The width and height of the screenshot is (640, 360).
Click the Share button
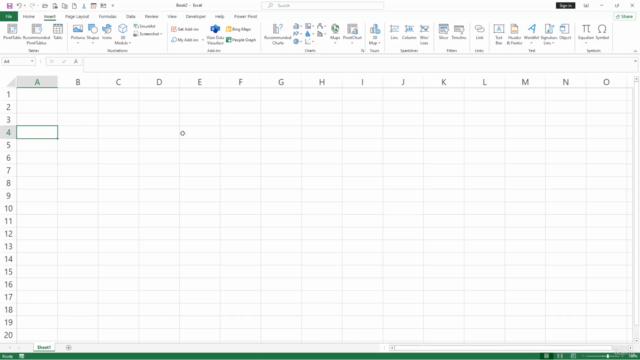coord(624,16)
